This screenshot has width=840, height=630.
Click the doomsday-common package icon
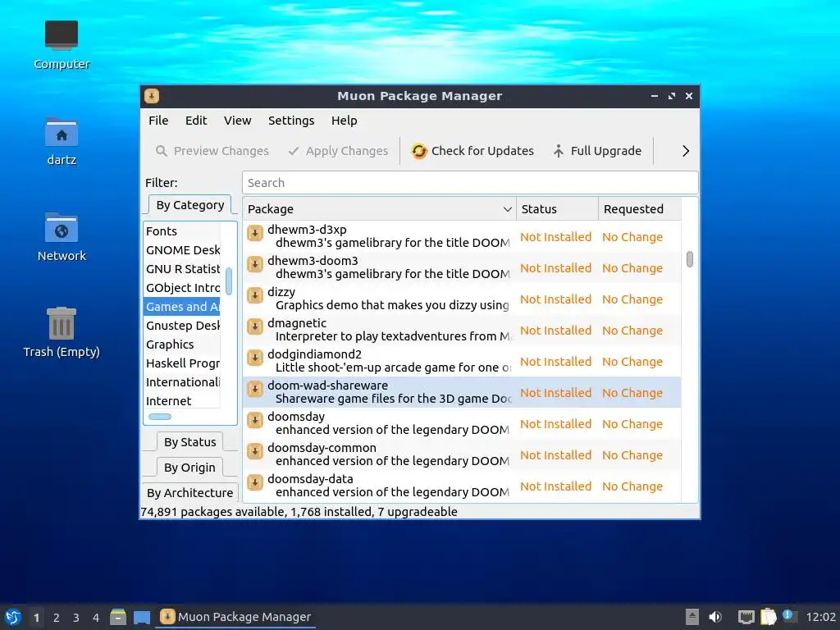click(255, 451)
